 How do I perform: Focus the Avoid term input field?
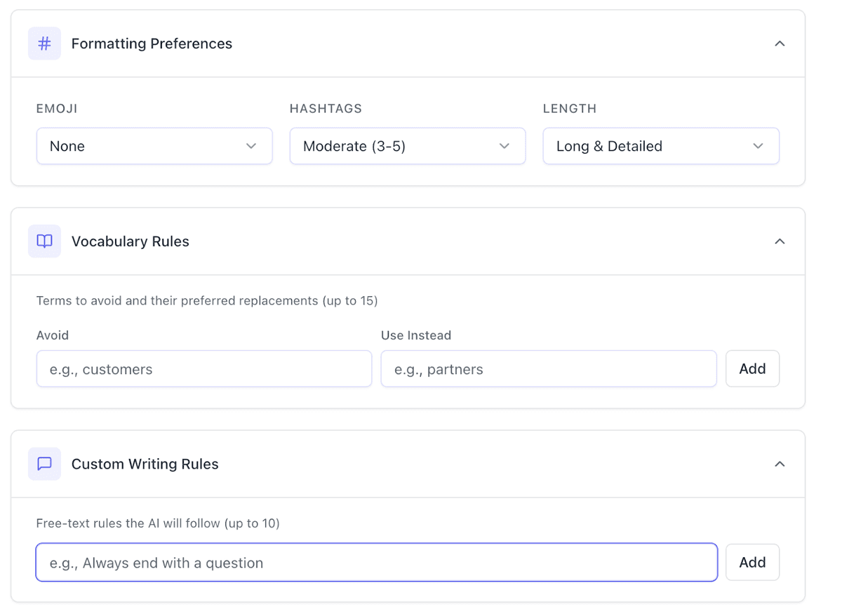203,369
